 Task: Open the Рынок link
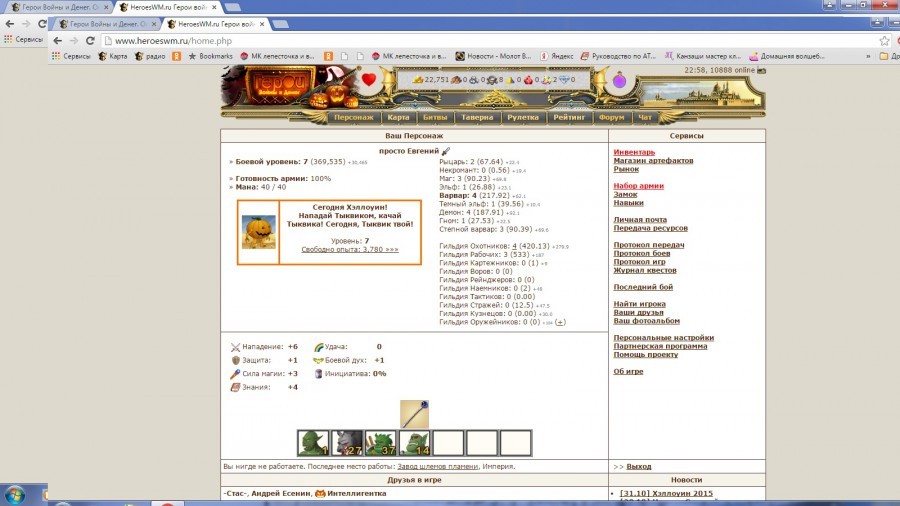pyautogui.click(x=626, y=169)
